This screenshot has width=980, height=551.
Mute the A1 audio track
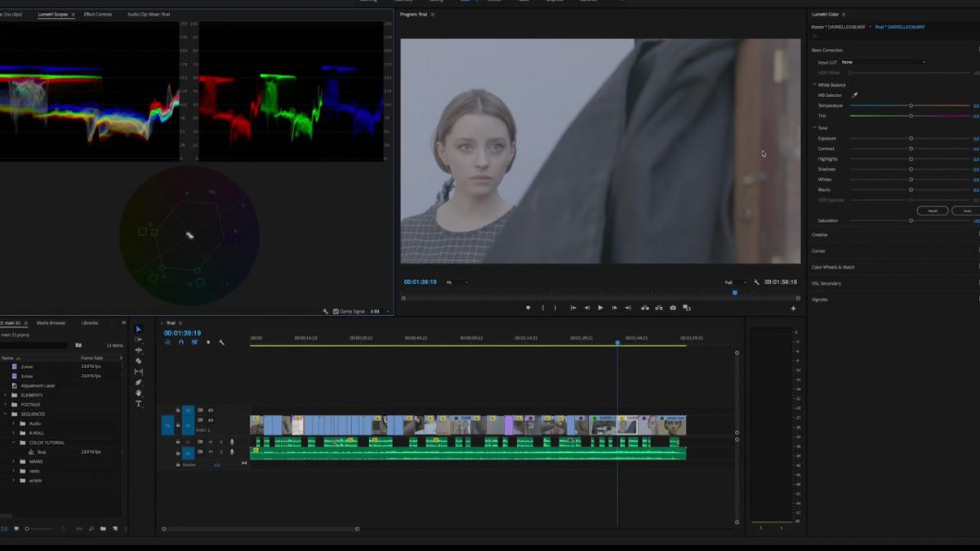pos(211,442)
